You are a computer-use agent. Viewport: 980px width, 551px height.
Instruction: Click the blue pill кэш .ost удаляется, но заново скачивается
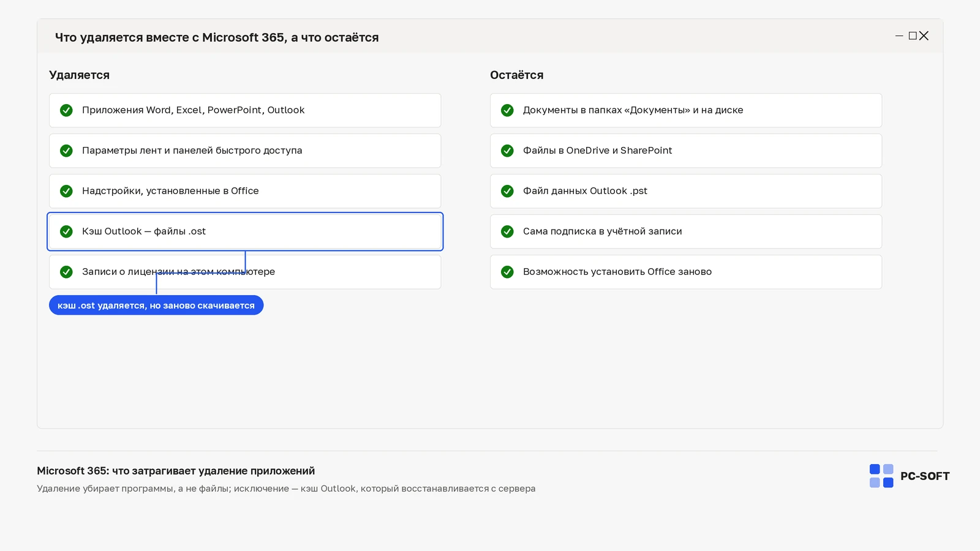pyautogui.click(x=156, y=305)
